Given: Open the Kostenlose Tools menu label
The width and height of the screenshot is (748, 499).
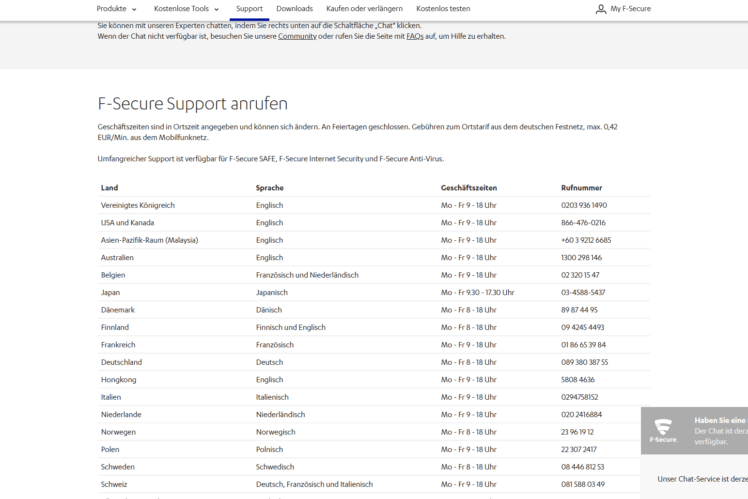Looking at the screenshot, I should pos(181,9).
